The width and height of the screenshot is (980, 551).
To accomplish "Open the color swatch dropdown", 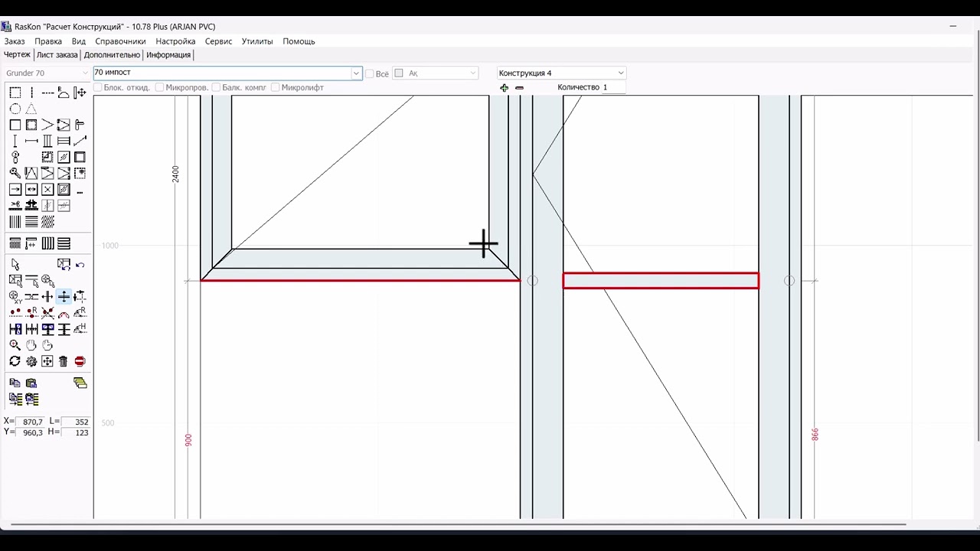I will click(435, 73).
